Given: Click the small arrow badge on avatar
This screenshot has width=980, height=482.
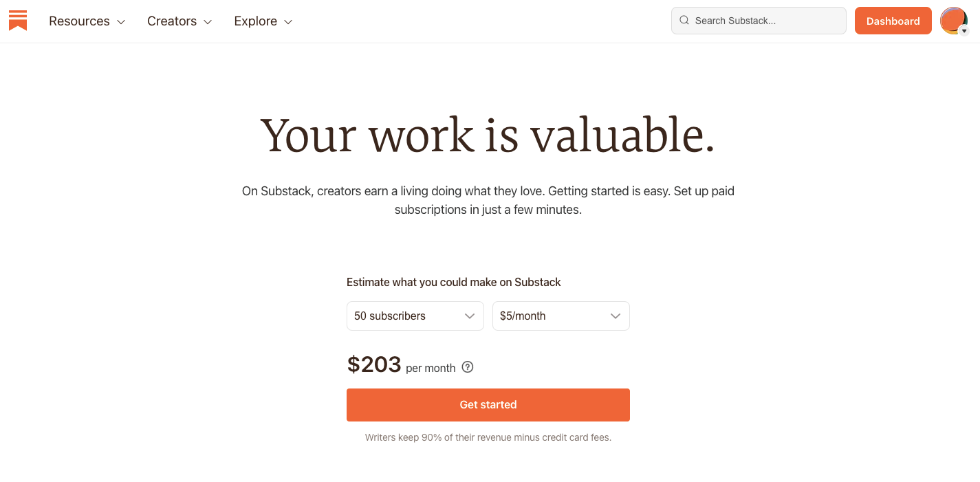Looking at the screenshot, I should pyautogui.click(x=963, y=31).
